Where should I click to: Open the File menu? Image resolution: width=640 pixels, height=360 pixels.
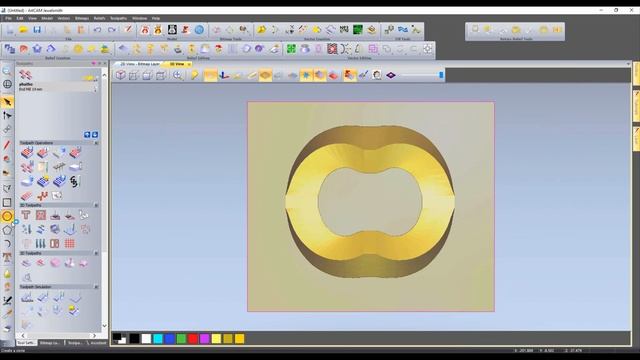(x=8, y=18)
